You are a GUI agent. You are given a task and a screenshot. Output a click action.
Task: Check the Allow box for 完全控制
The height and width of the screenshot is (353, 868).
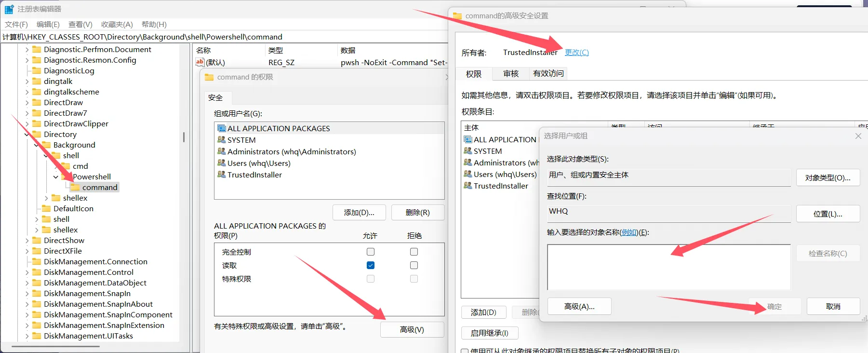(371, 252)
